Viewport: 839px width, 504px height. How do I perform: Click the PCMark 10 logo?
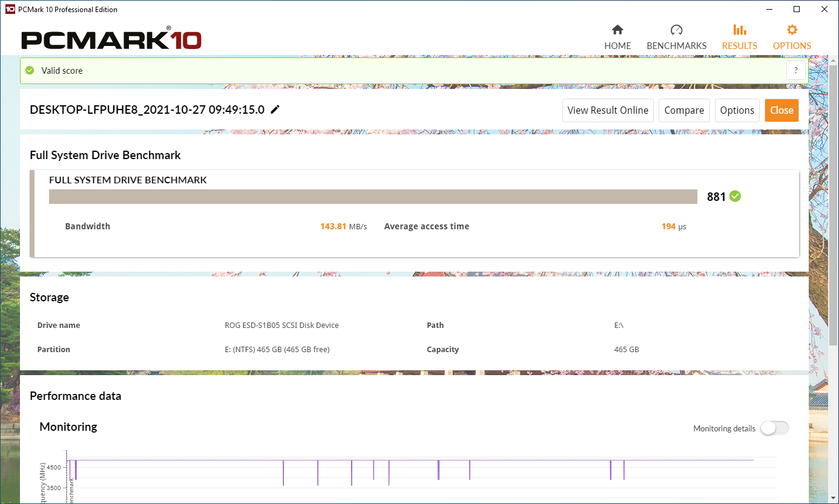[111, 39]
